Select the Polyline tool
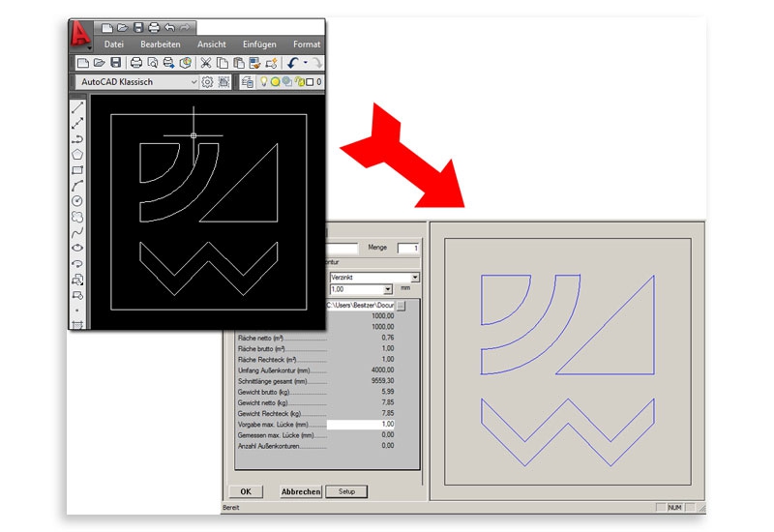 (x=77, y=139)
